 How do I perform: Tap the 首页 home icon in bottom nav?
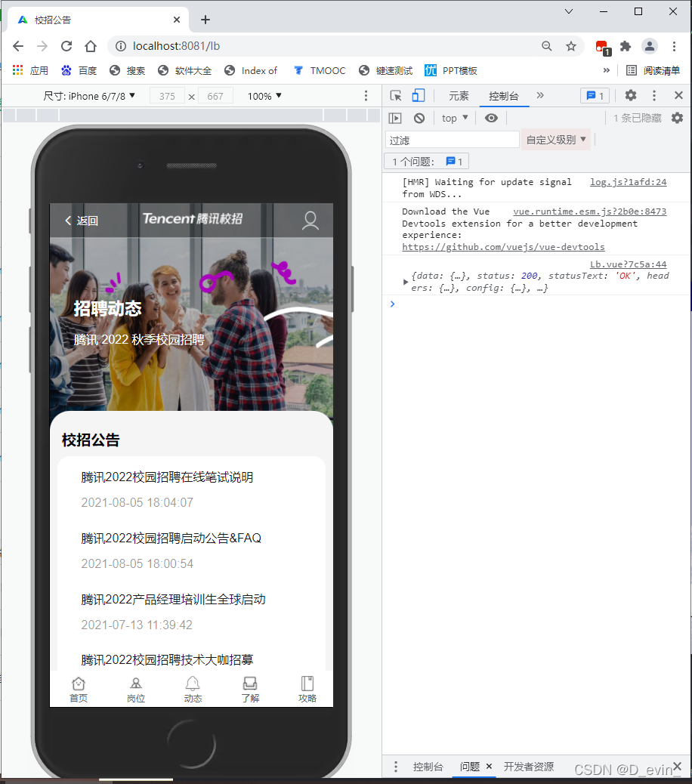pyautogui.click(x=79, y=690)
